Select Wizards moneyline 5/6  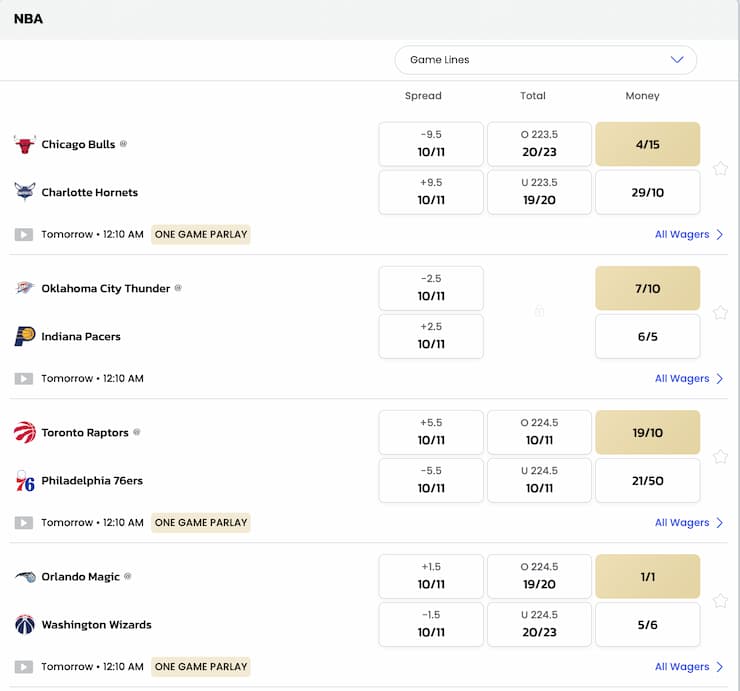click(x=648, y=624)
